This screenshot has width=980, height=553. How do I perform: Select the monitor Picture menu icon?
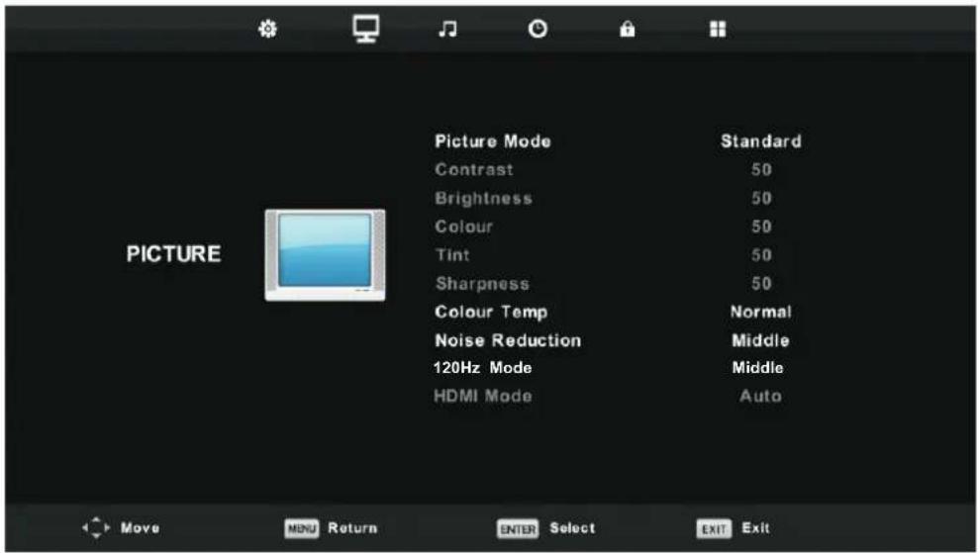[x=365, y=29]
